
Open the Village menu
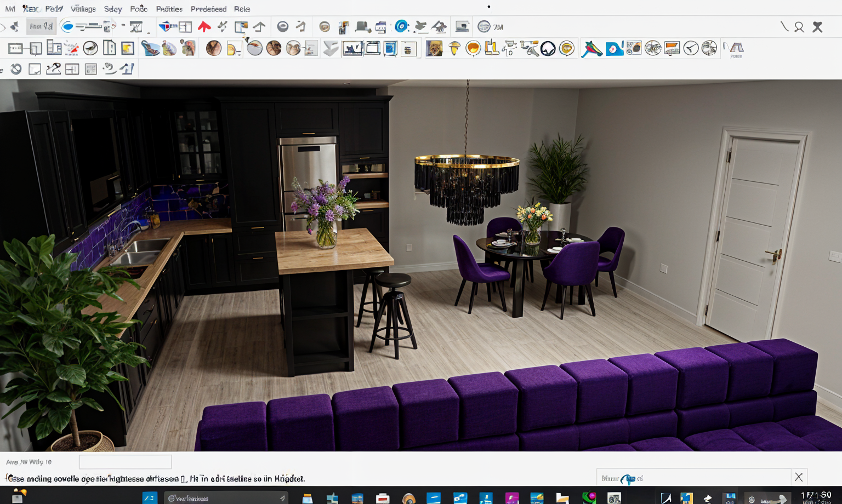83,9
